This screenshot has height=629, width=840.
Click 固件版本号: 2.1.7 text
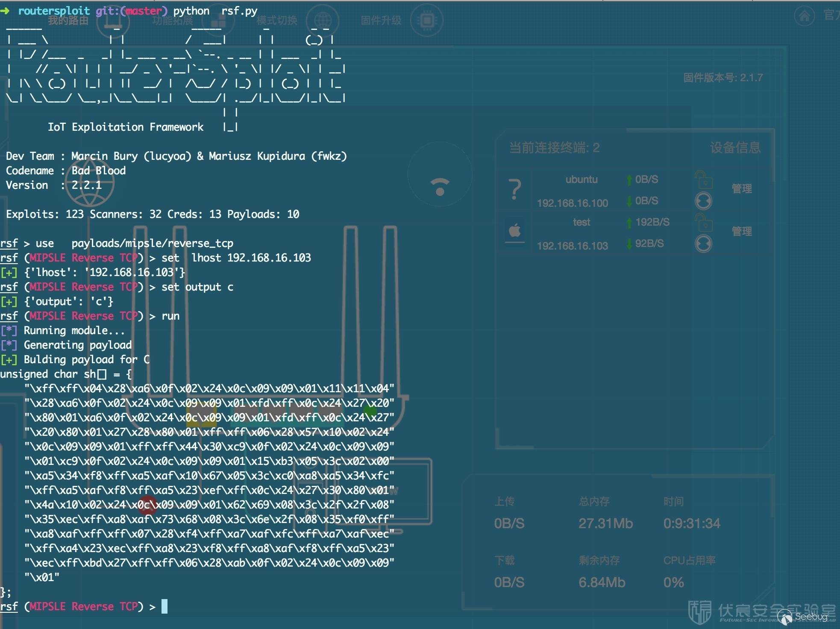pyautogui.click(x=723, y=77)
